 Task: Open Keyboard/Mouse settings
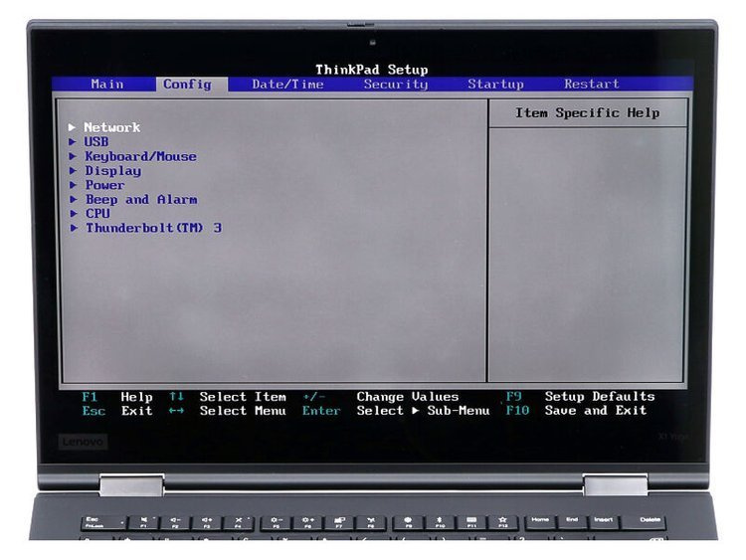[x=140, y=156]
